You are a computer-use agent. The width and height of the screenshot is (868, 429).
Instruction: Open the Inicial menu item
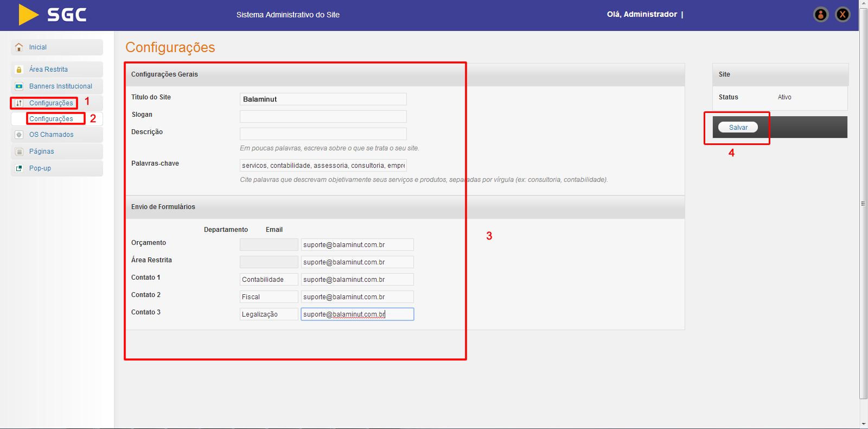tap(57, 47)
